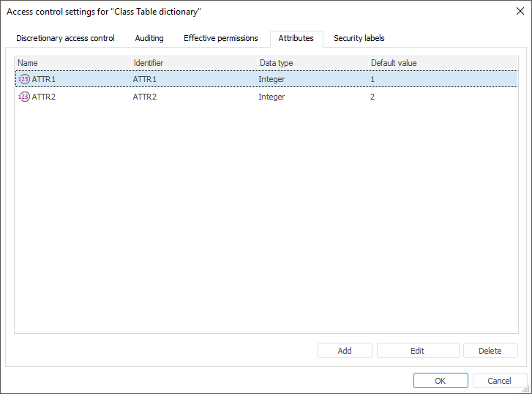Click the integer icon beside ATTR1
The width and height of the screenshot is (532, 394).
click(23, 79)
